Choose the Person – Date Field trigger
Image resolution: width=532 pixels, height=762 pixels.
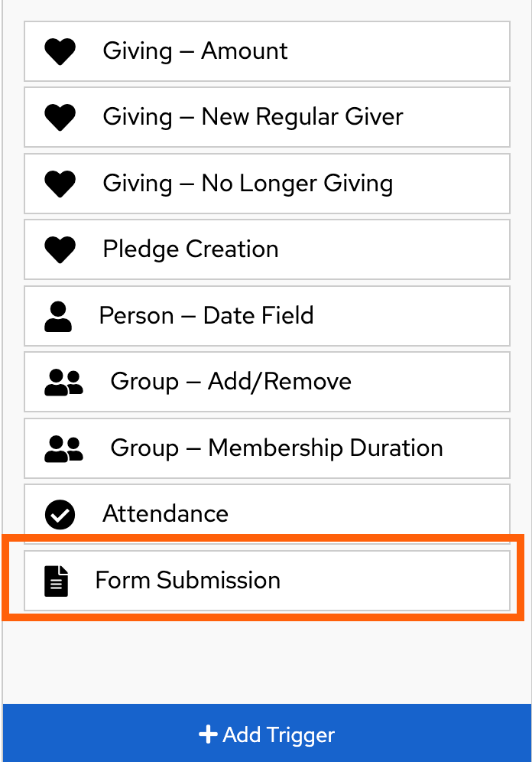(x=266, y=315)
